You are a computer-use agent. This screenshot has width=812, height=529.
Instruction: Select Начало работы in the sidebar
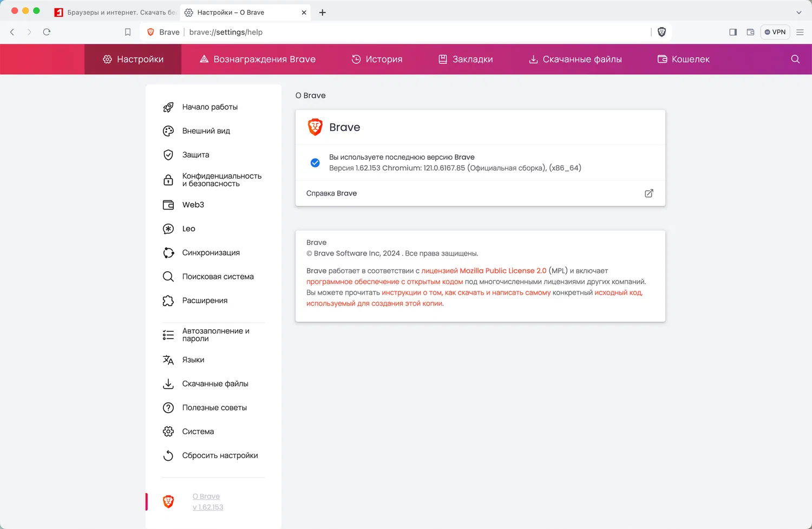point(210,107)
